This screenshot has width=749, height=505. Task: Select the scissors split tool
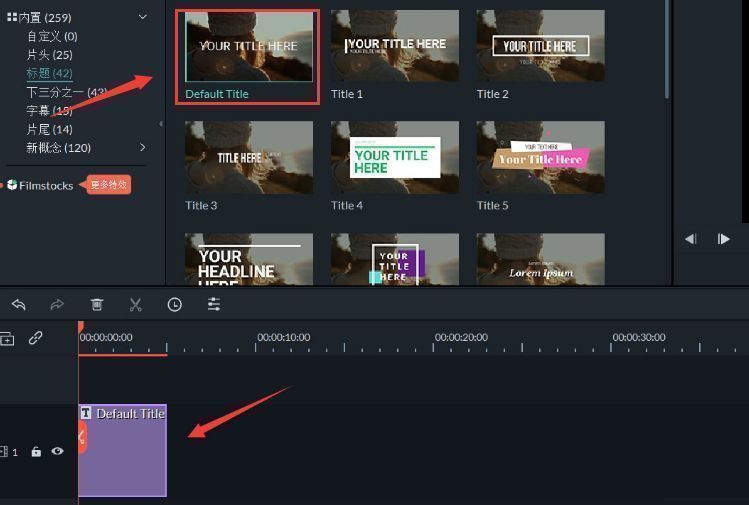pyautogui.click(x=136, y=305)
